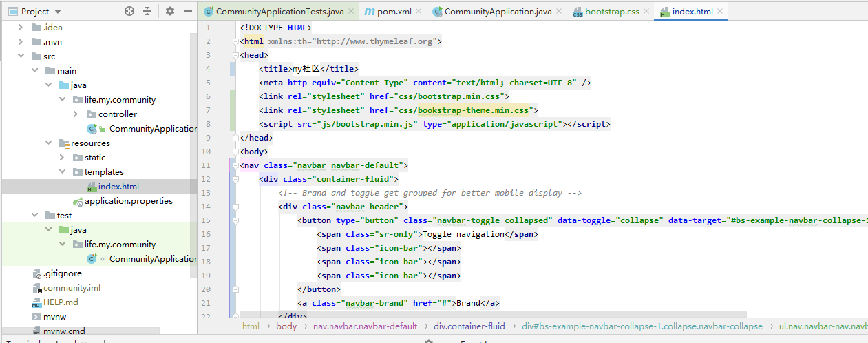Screen dimensions: 868x343
Task: Click the resources folder icon
Action: pos(64,143)
